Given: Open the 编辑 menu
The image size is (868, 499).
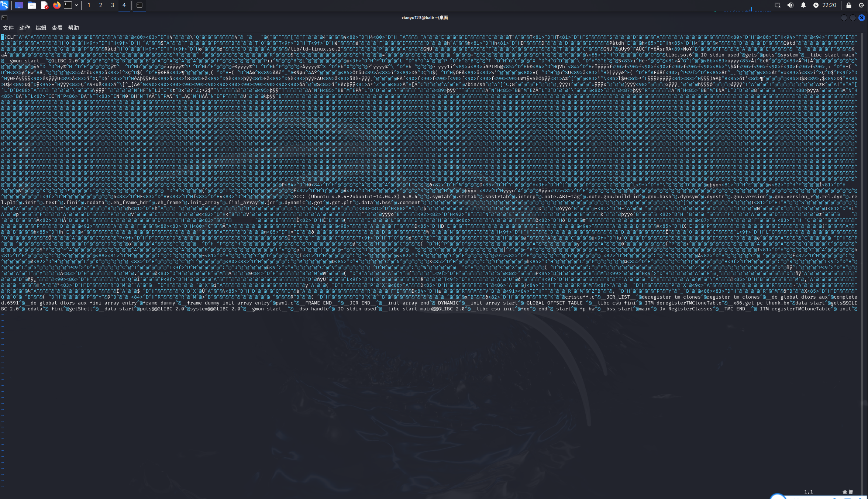Looking at the screenshot, I should point(41,28).
